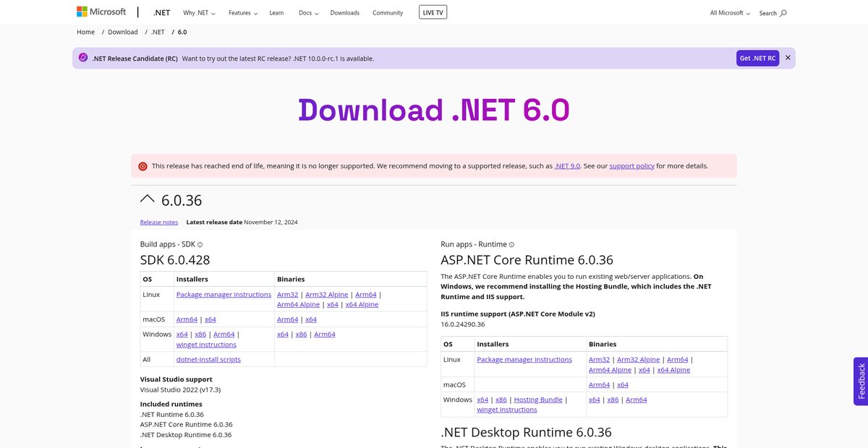The image size is (868, 448).
Task: Open the Feedback side tab
Action: tap(861, 382)
